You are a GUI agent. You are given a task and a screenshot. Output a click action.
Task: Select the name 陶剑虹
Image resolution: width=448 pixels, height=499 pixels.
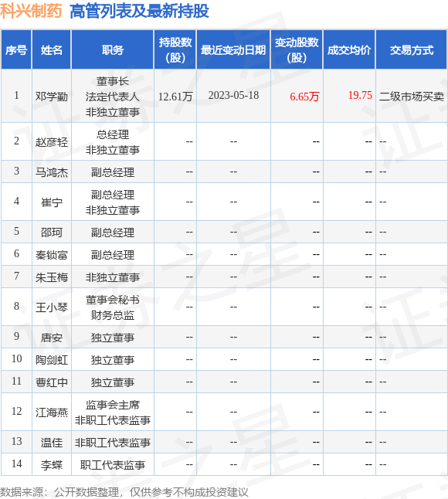pos(52,360)
